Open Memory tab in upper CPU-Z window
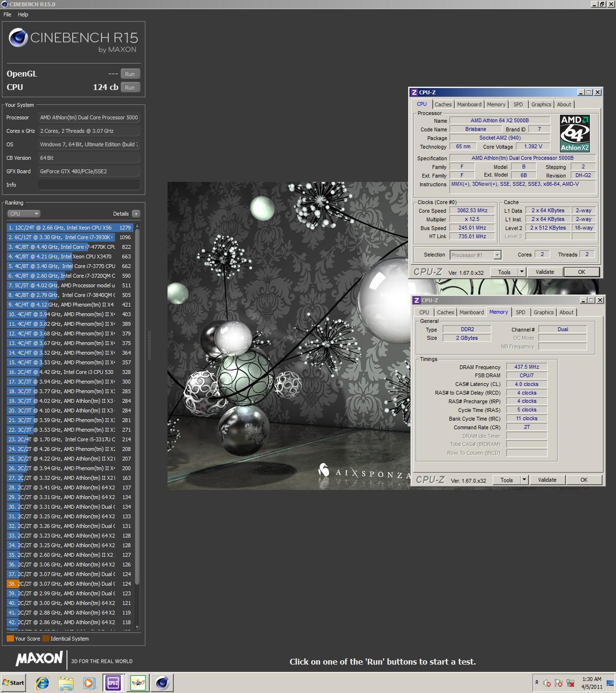Screen dimensions: 616x693 point(496,104)
